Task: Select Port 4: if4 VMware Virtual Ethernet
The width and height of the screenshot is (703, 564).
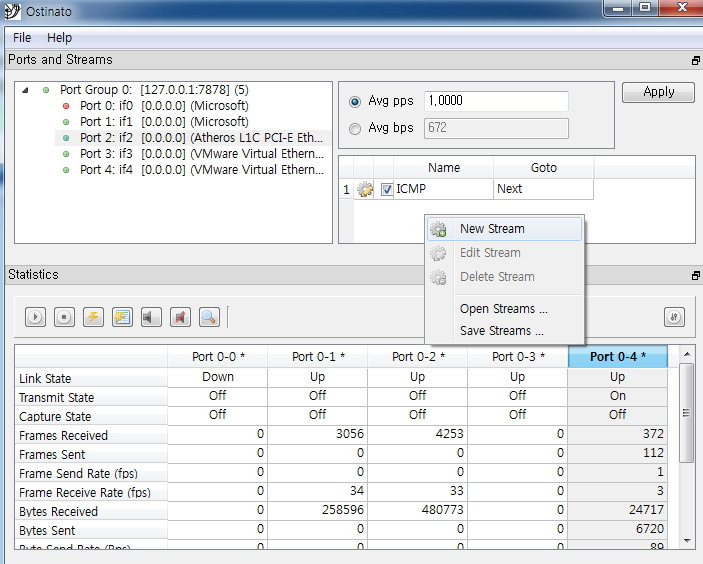Action: (201, 170)
